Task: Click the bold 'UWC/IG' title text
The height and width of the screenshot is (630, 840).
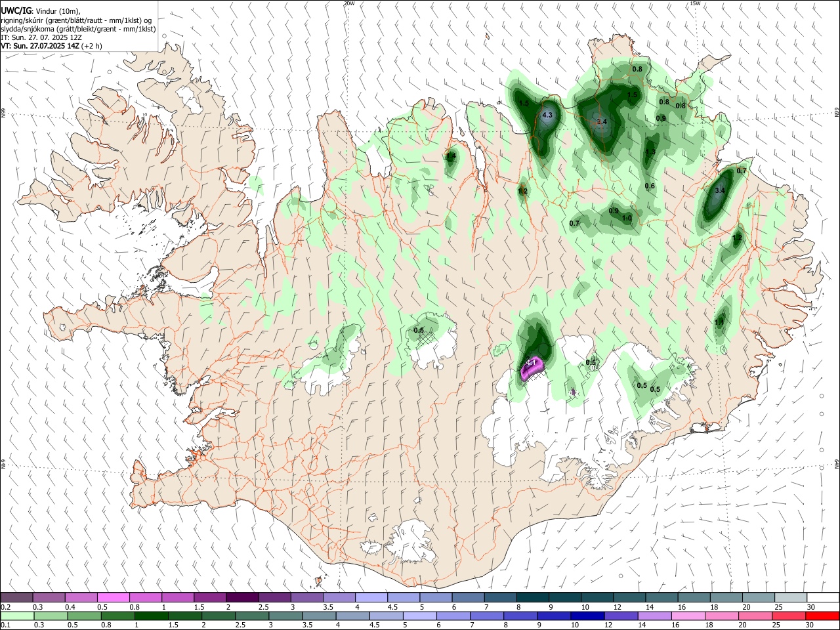Action: [x=16, y=11]
